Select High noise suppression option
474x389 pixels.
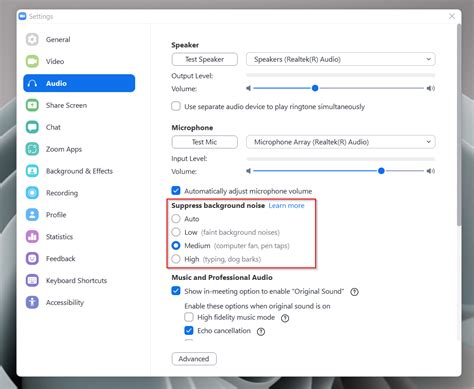point(176,259)
